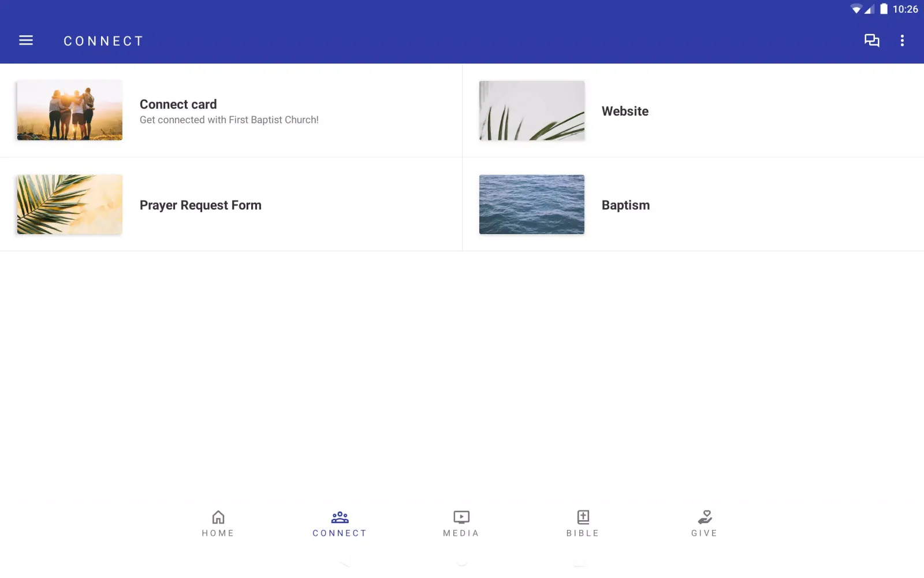This screenshot has width=924, height=578.
Task: Go to the BIBLE tab label
Action: click(x=583, y=533)
